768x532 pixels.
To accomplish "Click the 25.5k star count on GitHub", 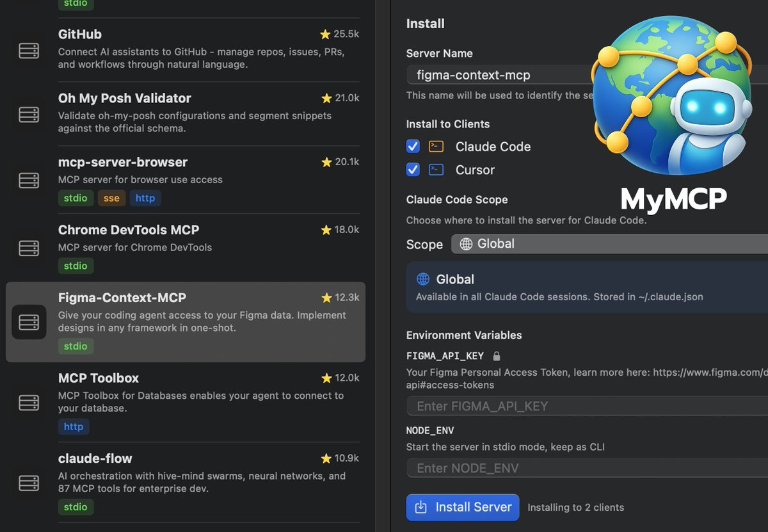I will point(346,34).
